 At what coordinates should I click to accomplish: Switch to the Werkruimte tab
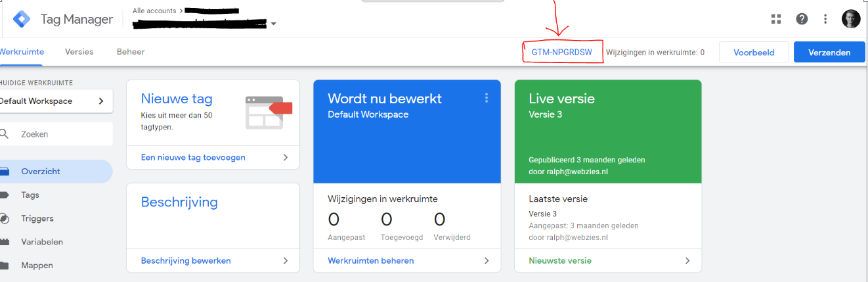[22, 52]
